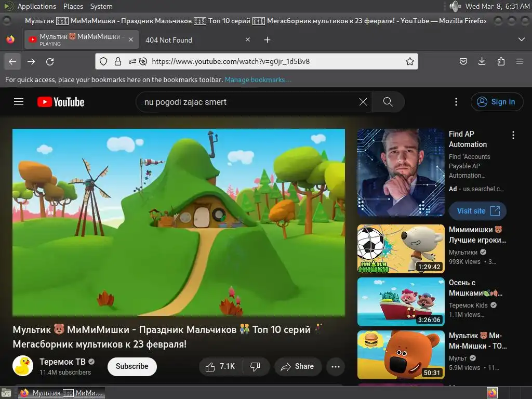
Task: Clear the YouTube search text with X
Action: tap(363, 102)
